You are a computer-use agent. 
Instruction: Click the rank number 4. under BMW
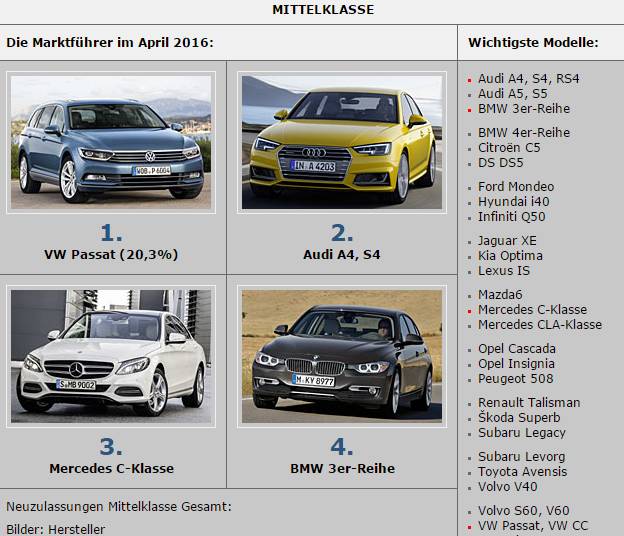coord(342,446)
